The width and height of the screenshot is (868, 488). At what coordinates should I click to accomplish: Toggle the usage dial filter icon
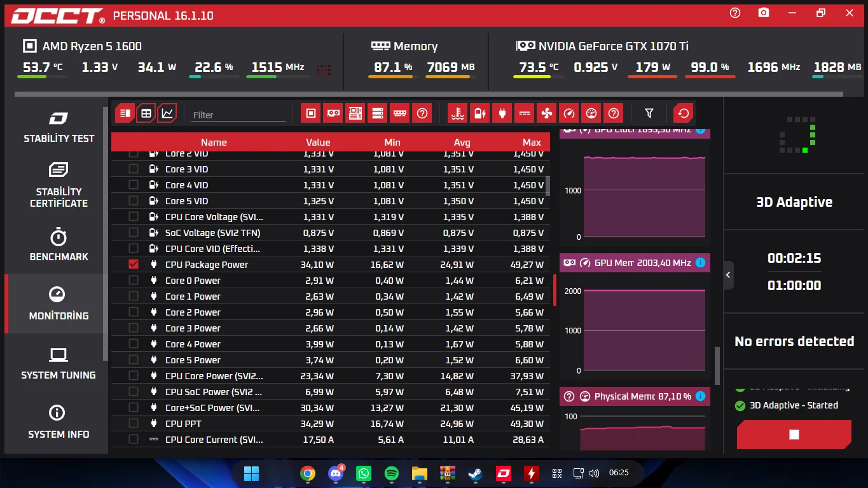[591, 113]
